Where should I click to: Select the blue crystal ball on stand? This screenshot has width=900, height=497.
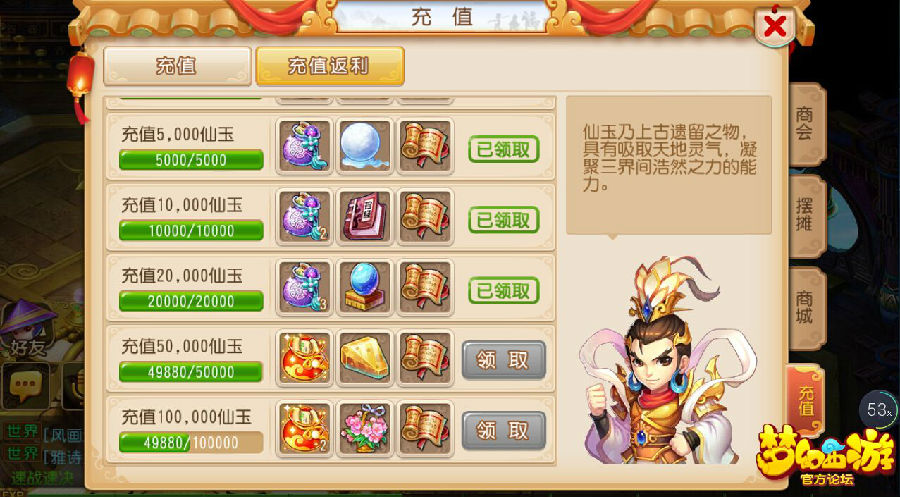pos(365,288)
